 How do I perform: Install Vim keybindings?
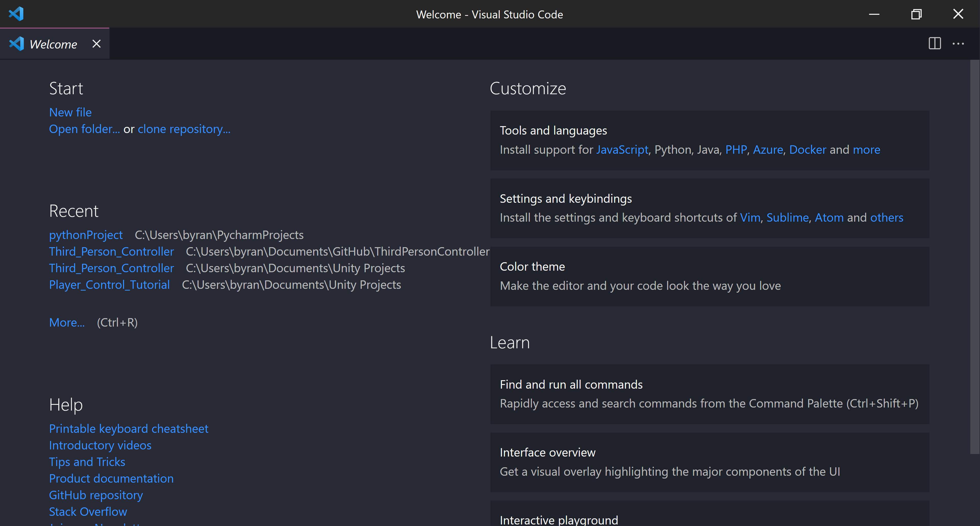[x=750, y=217]
